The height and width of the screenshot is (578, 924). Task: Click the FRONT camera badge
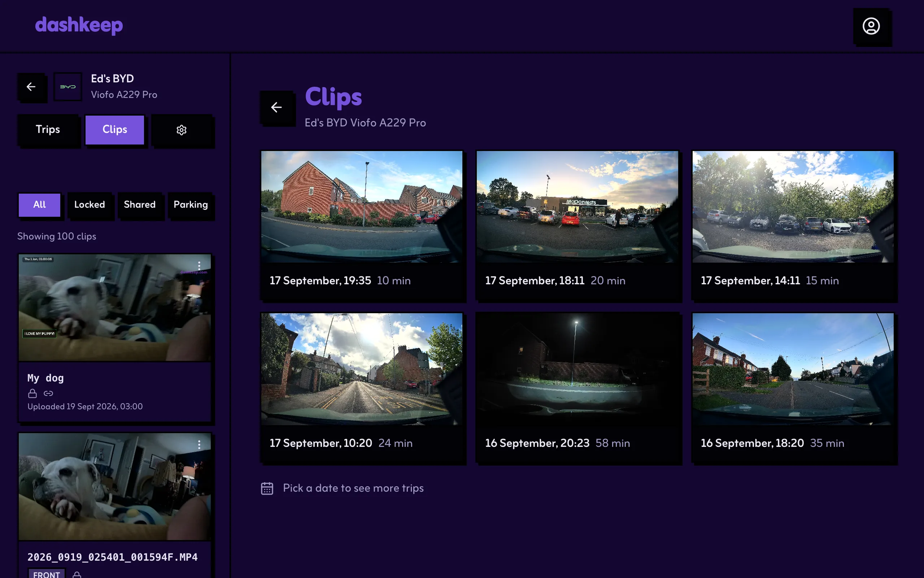[47, 574]
